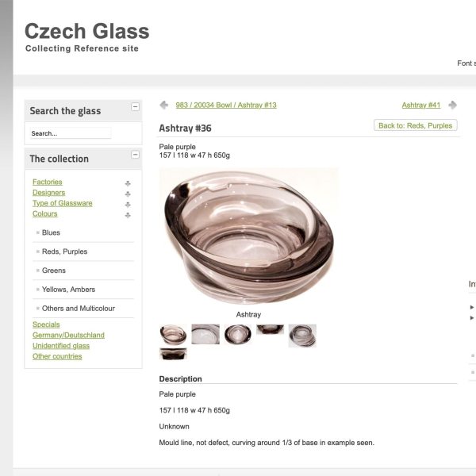Toggle the Colours submenu arrow
This screenshot has width=476, height=476.
click(128, 214)
